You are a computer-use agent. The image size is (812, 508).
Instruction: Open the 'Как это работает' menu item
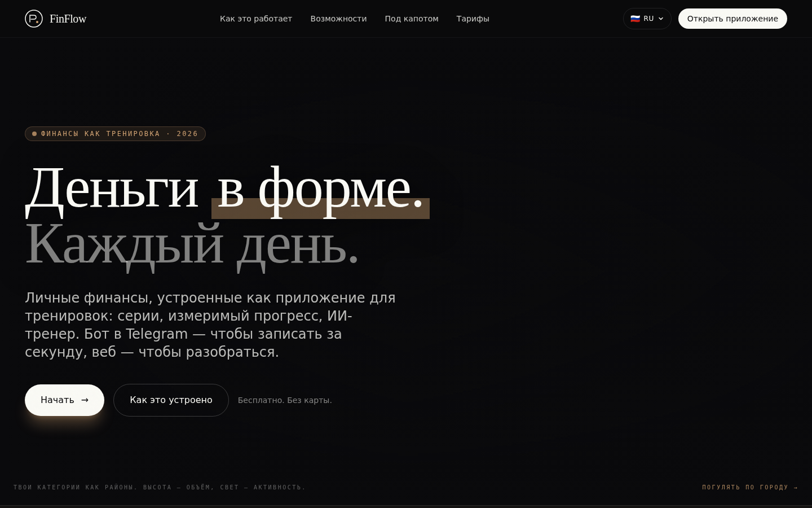[256, 19]
